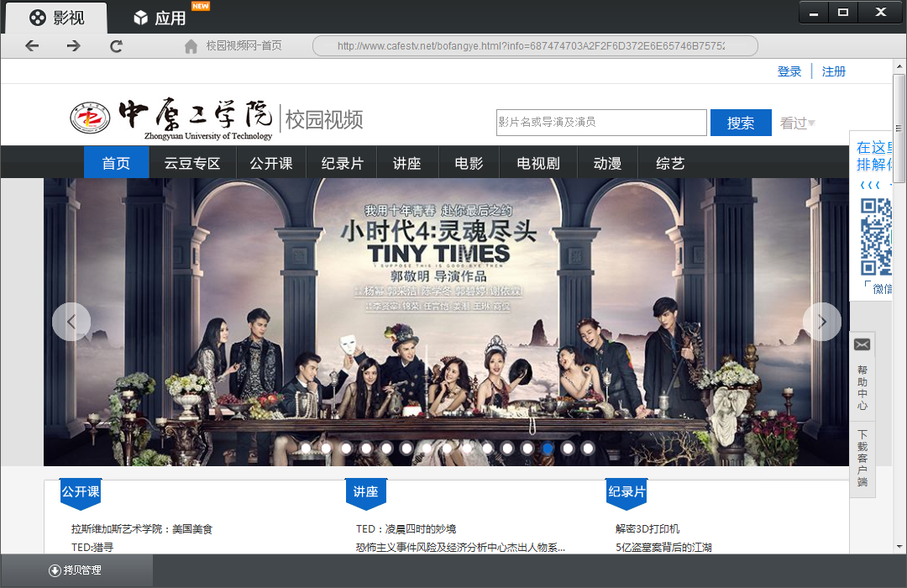
Task: Open the 讲座 navigation item
Action: click(x=407, y=163)
